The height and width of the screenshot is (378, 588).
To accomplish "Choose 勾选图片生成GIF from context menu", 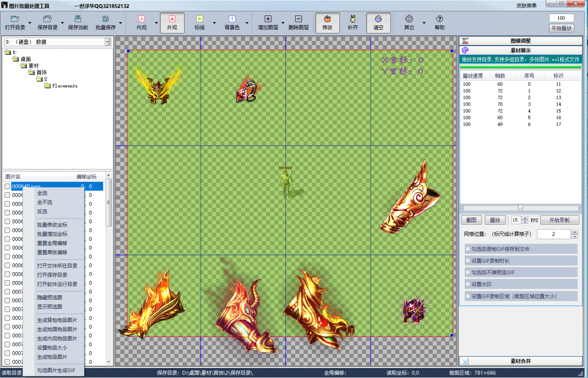I will 56,370.
